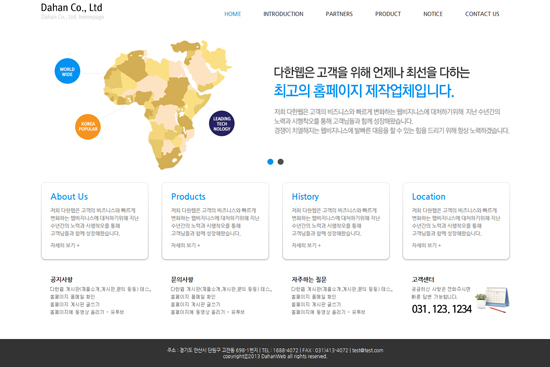Click the Dahan Co., Ltd logo
The image size is (550, 367).
coord(72,7)
